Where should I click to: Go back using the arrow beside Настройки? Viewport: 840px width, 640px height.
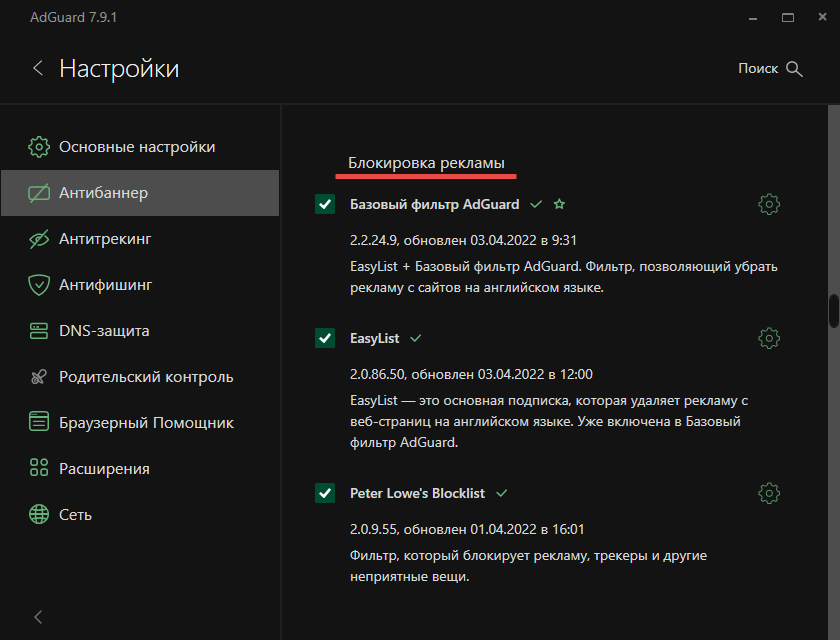coord(38,68)
